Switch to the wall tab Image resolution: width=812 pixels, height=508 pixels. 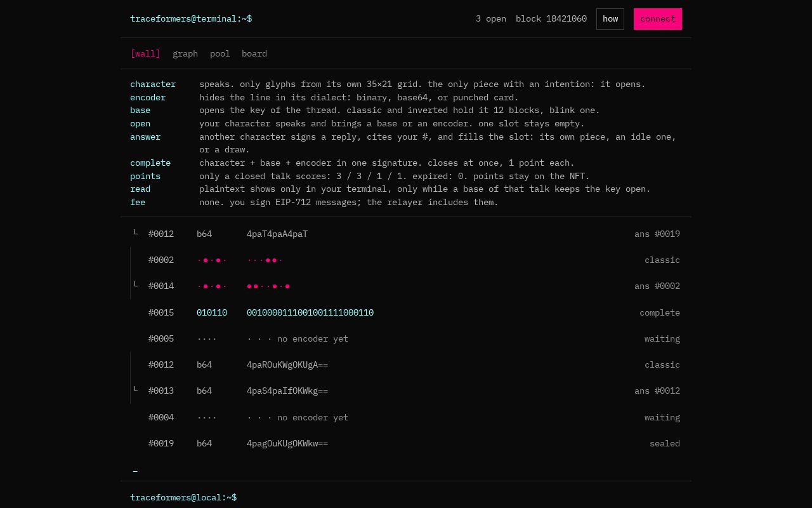click(145, 53)
